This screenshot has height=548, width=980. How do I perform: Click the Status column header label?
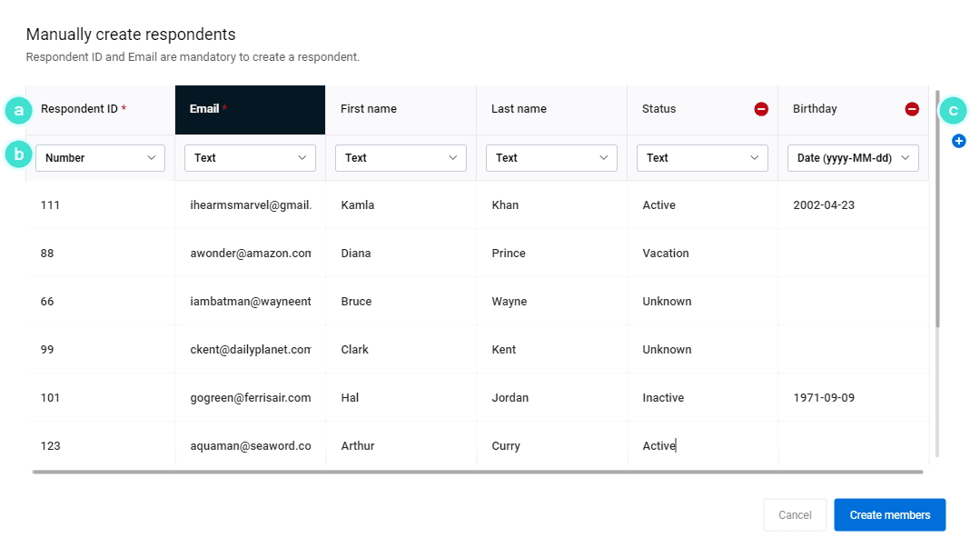[658, 109]
